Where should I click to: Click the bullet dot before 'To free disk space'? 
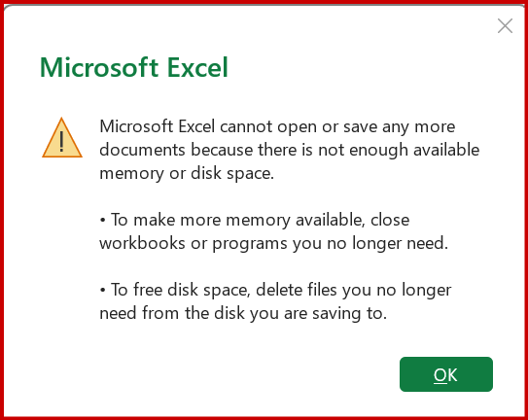103,291
